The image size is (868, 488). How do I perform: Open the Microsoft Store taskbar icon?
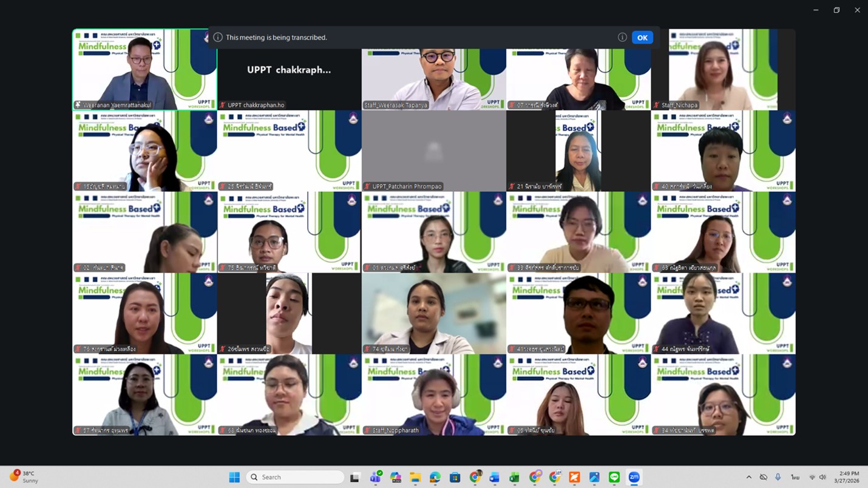(x=455, y=478)
